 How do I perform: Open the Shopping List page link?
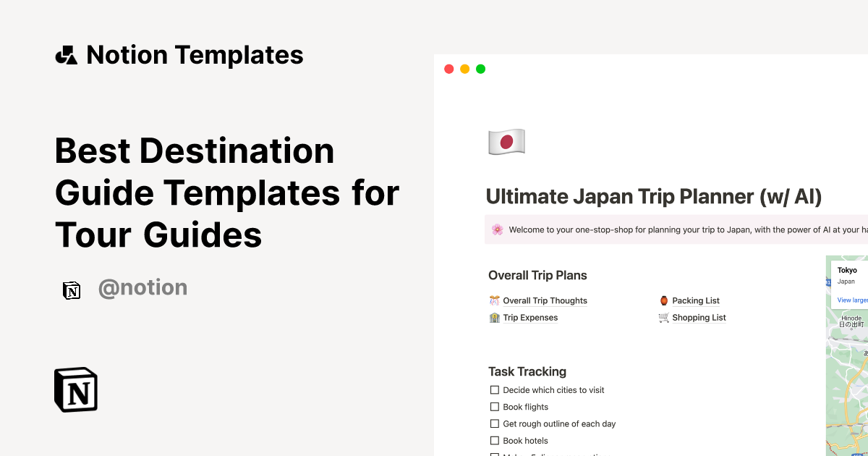699,317
